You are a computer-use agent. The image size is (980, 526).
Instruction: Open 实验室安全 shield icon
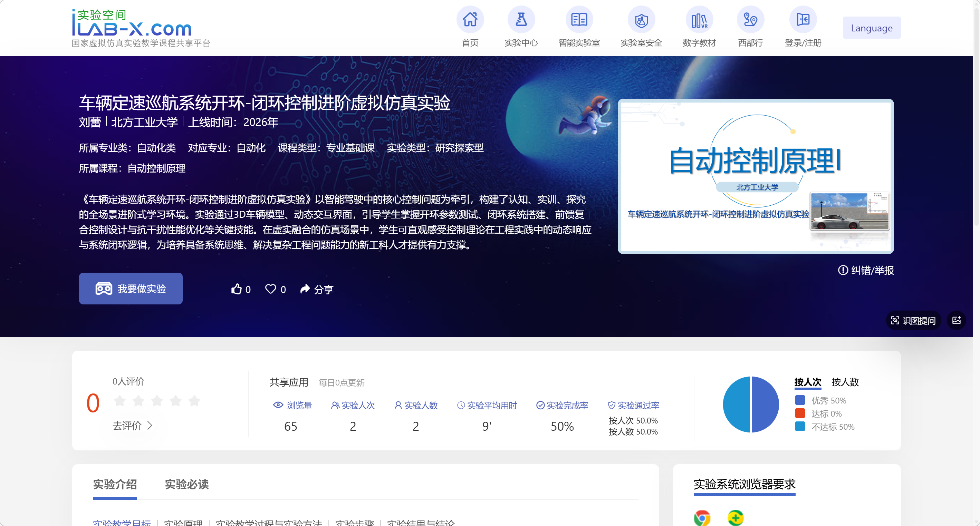[x=641, y=20]
